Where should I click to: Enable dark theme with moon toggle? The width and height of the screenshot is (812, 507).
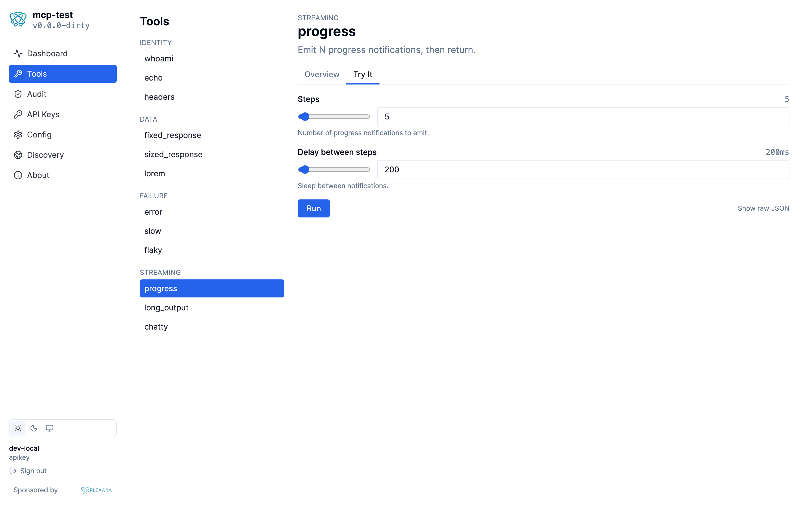click(x=34, y=428)
